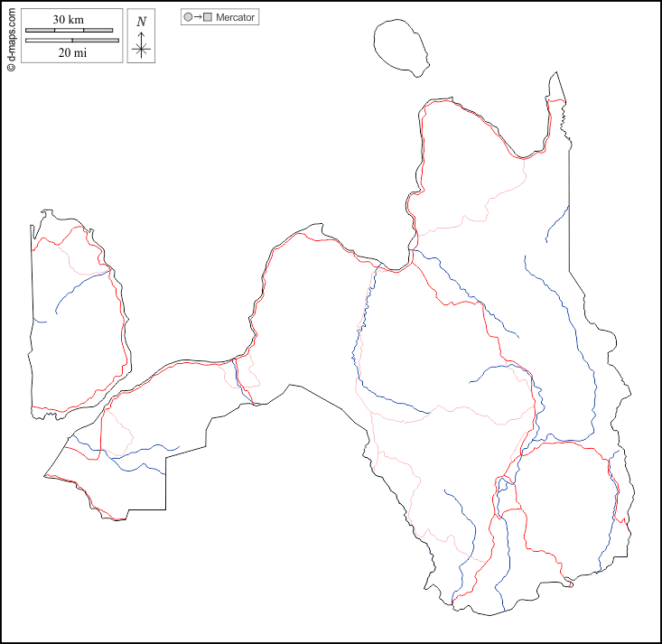662x644 pixels.
Task: Click the 20 mi scale text
Action: [72, 52]
